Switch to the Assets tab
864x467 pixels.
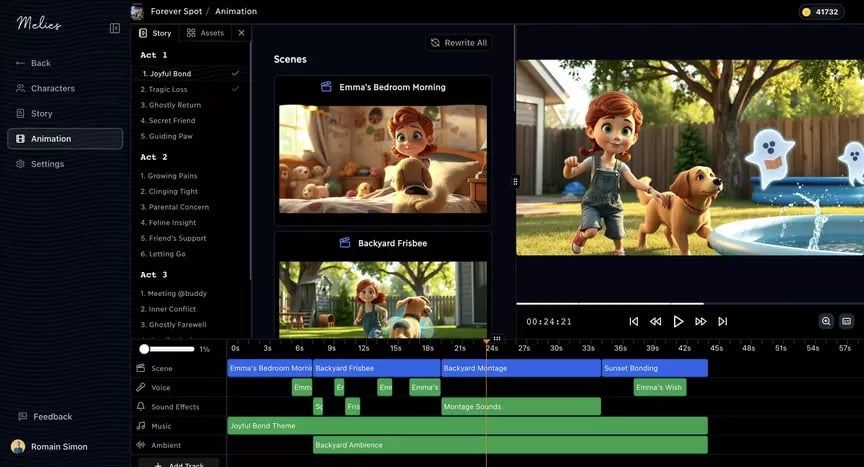click(205, 33)
